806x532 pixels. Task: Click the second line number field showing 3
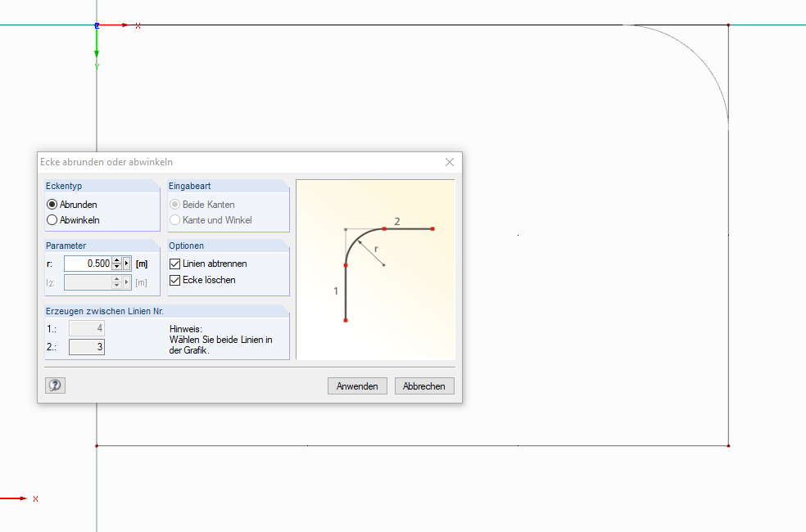(87, 347)
